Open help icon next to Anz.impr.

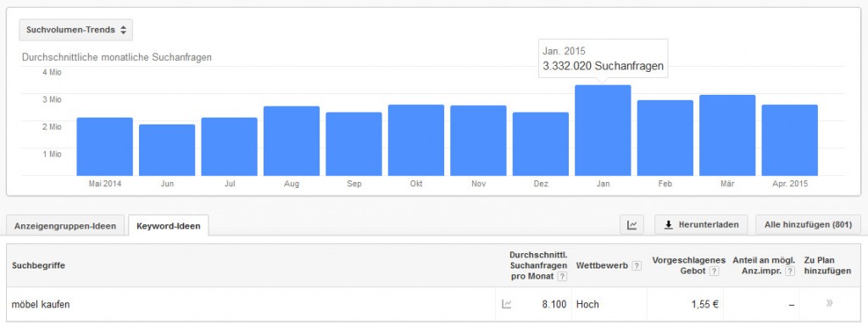coord(790,271)
